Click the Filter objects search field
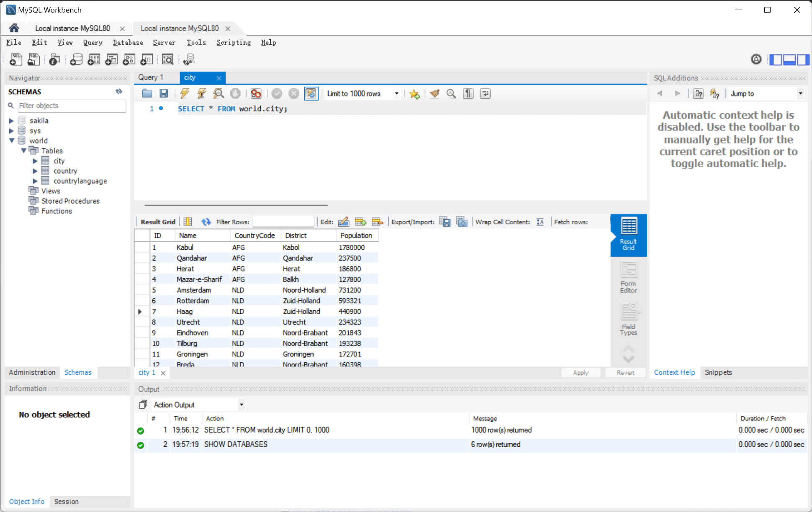The height and width of the screenshot is (512, 812). click(x=72, y=105)
